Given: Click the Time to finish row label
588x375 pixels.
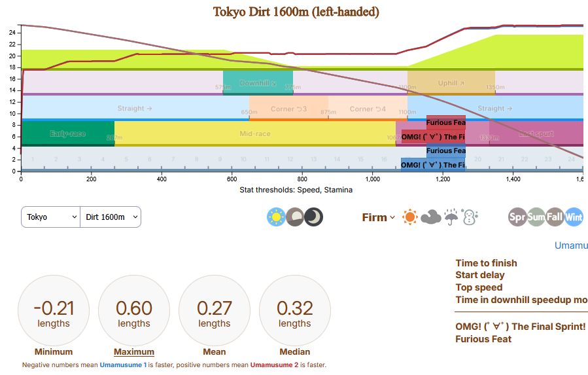Looking at the screenshot, I should 486,263.
